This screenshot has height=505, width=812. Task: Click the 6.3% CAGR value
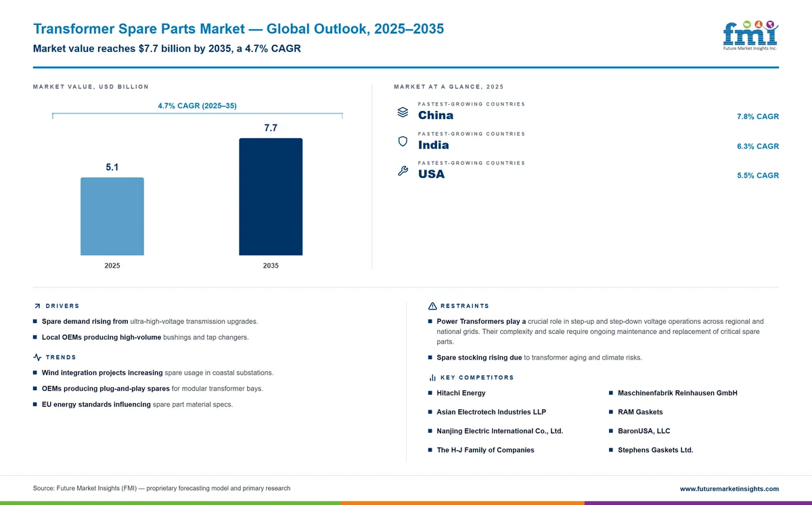coord(758,147)
